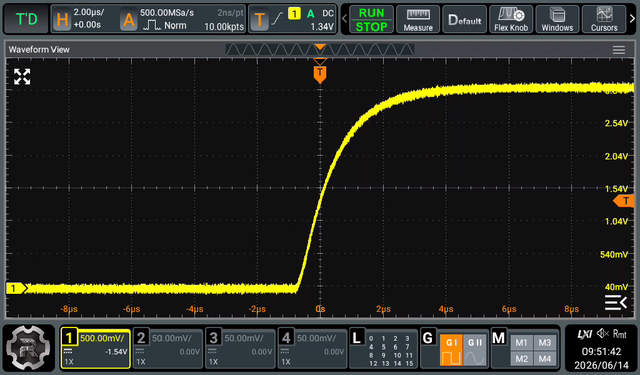Open trigger T settings
The image size is (640, 375).
(259, 19)
